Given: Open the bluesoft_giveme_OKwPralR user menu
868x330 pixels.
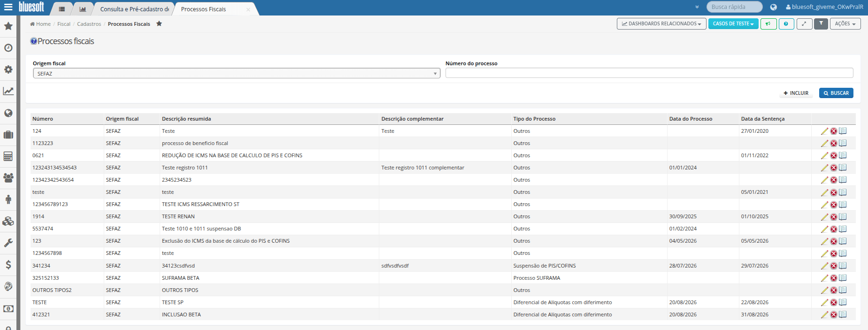Looking at the screenshot, I should coord(824,7).
